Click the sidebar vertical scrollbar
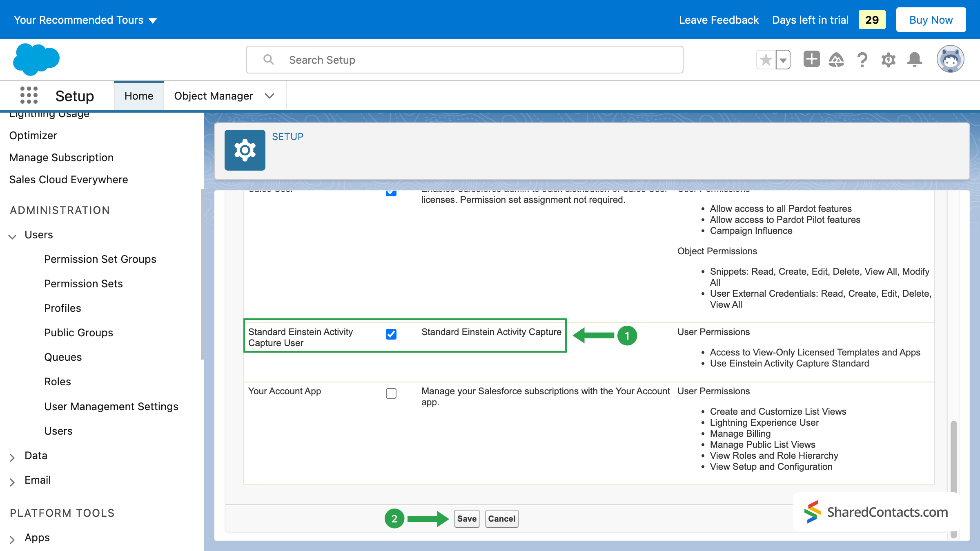Screen dimensions: 980x551 202,273
